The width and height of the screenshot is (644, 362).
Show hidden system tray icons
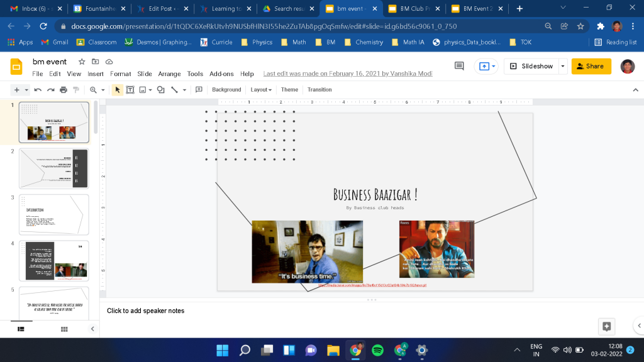pos(517,350)
